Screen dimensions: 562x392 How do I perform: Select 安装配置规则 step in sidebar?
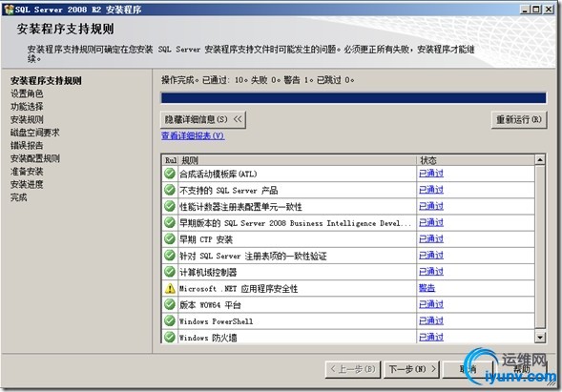coord(34,158)
